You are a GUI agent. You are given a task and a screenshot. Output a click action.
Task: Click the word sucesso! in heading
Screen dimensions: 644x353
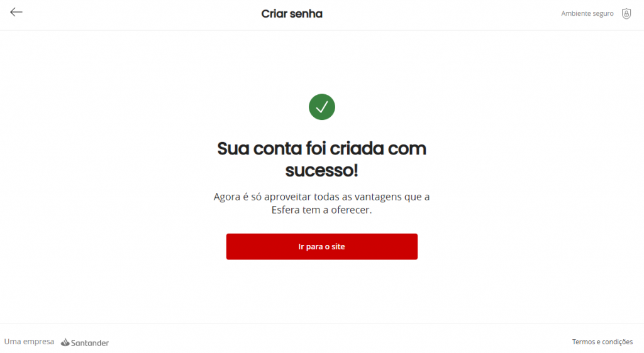click(x=321, y=170)
